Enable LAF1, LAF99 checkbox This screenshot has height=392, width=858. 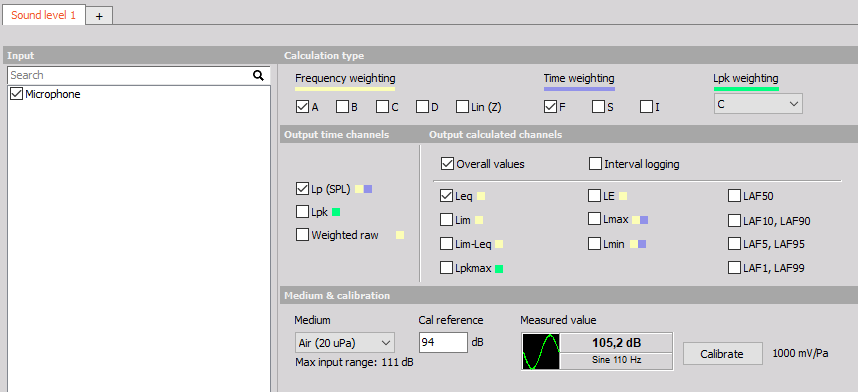click(734, 268)
